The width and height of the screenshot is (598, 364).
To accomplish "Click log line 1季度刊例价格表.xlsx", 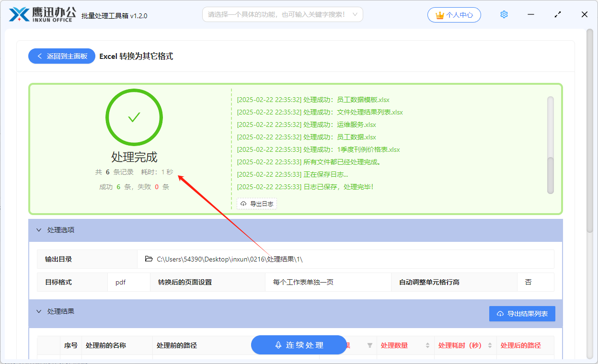I will (x=319, y=150).
